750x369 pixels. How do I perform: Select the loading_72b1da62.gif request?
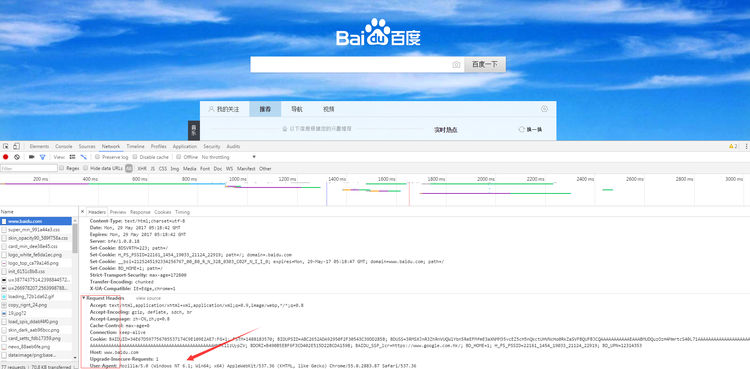pyautogui.click(x=36, y=297)
